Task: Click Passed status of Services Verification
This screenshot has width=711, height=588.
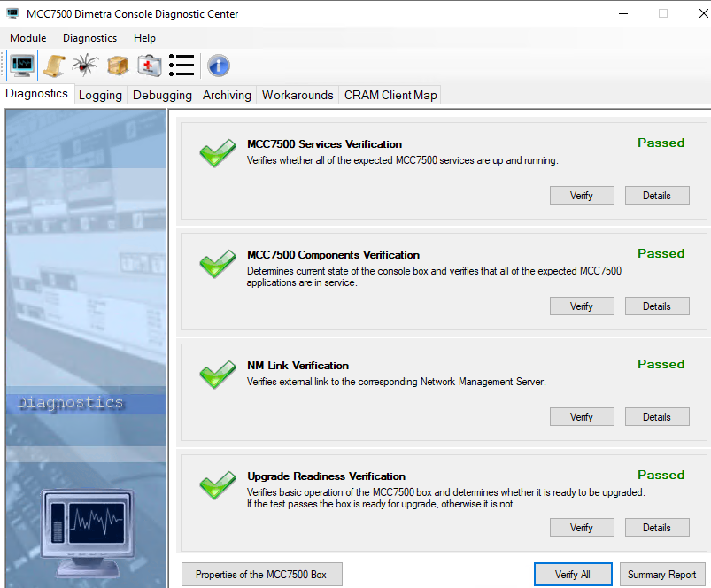Action: click(x=661, y=143)
